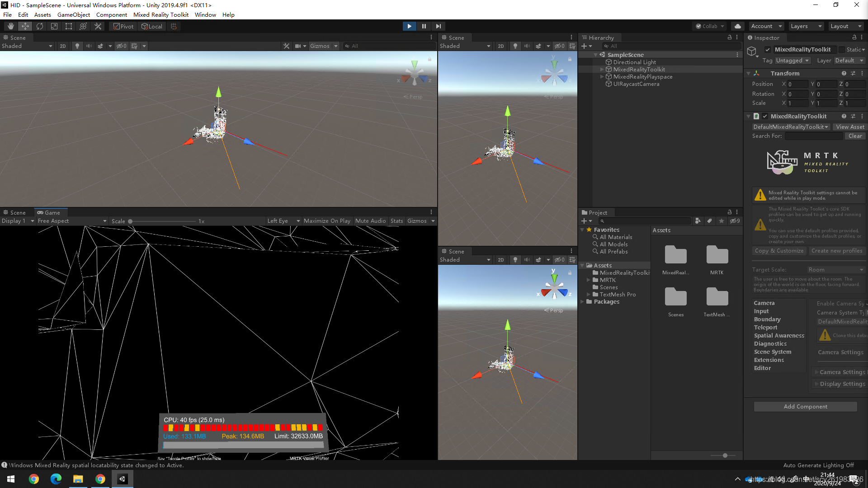
Task: Open component editor tools in large Scene view
Action: click(286, 46)
